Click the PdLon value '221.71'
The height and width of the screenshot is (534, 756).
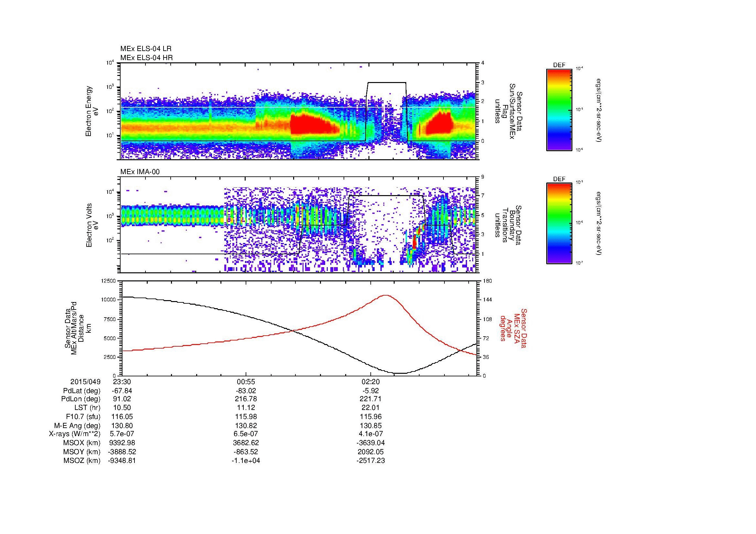point(370,399)
